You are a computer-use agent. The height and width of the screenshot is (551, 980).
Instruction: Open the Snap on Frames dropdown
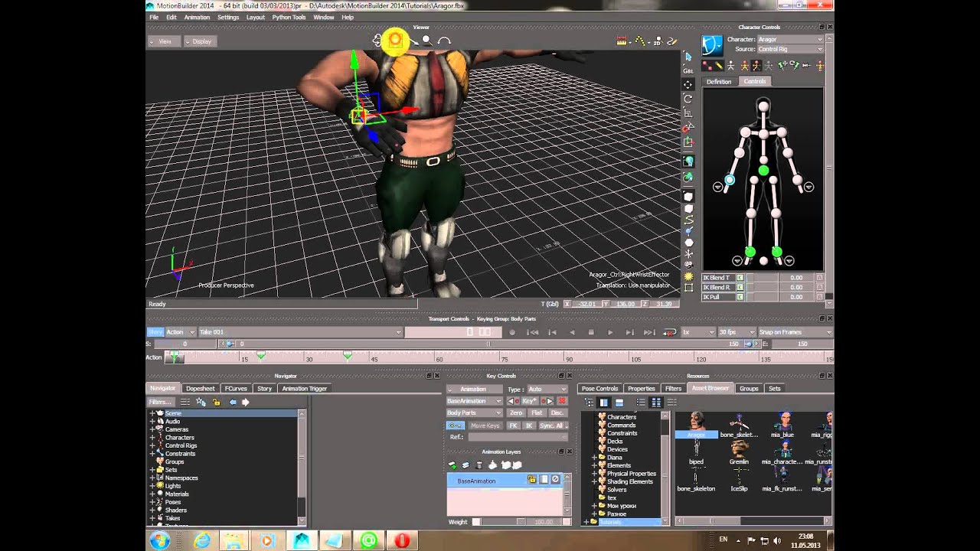(x=795, y=332)
